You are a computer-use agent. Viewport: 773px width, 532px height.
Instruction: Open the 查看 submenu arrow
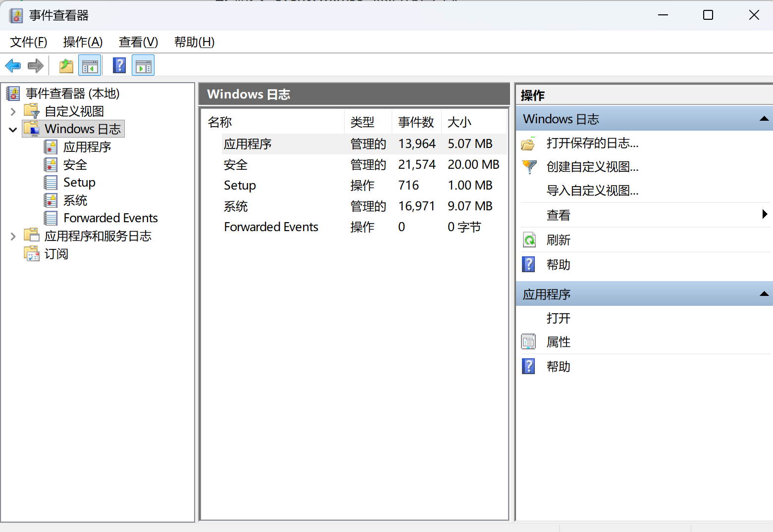point(765,214)
